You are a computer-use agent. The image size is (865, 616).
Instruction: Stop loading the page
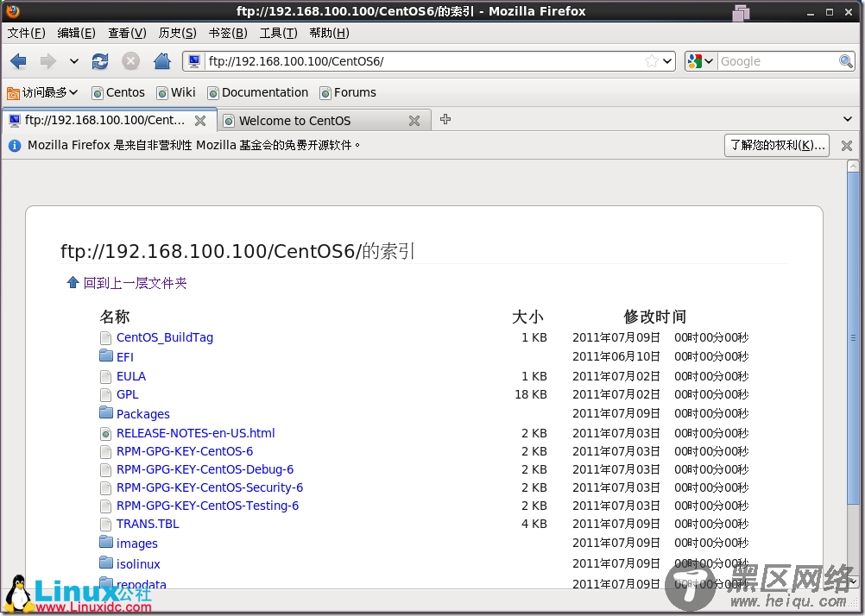130,61
